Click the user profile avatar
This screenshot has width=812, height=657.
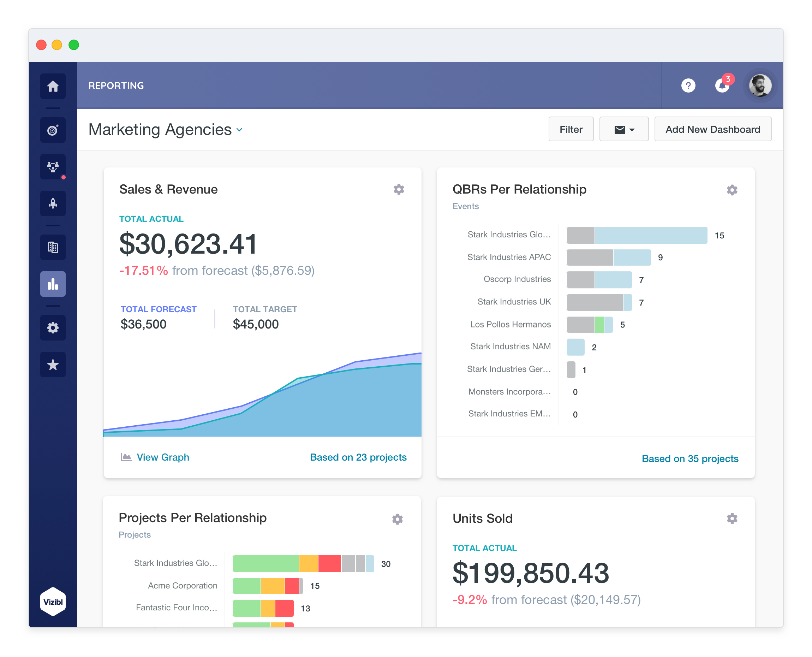(x=760, y=85)
